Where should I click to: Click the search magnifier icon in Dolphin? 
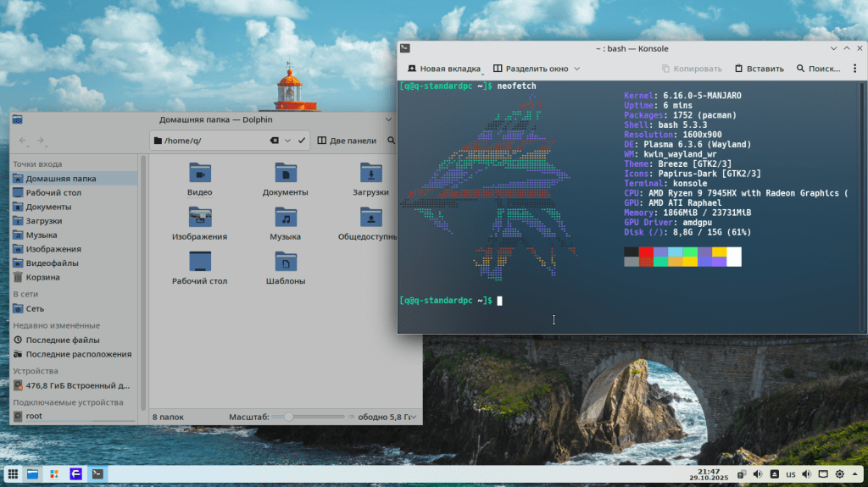click(391, 141)
